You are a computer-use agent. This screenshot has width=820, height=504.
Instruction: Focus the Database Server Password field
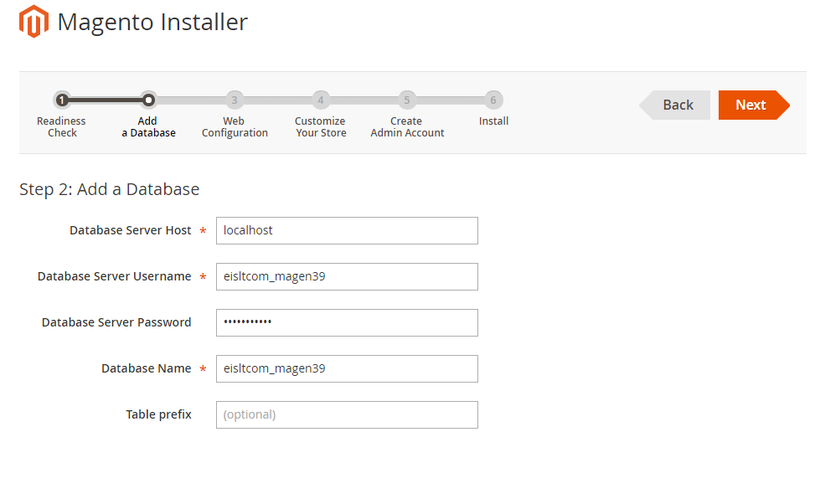(x=347, y=322)
